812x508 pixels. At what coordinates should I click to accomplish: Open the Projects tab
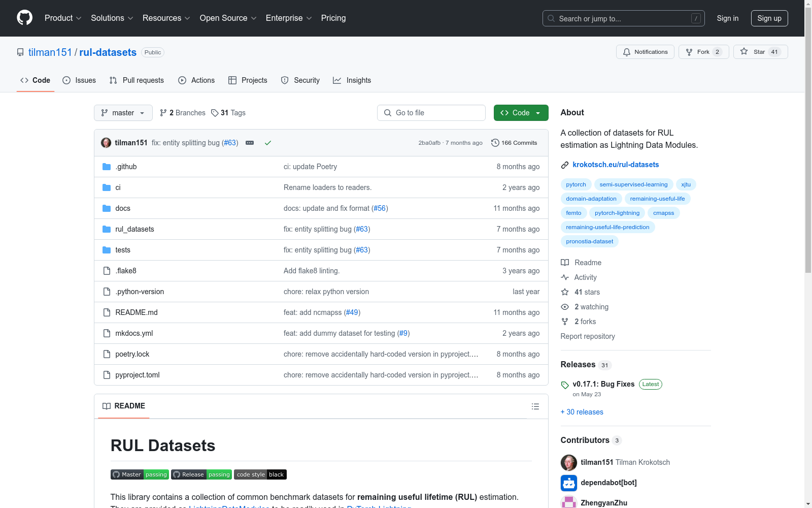coord(248,80)
